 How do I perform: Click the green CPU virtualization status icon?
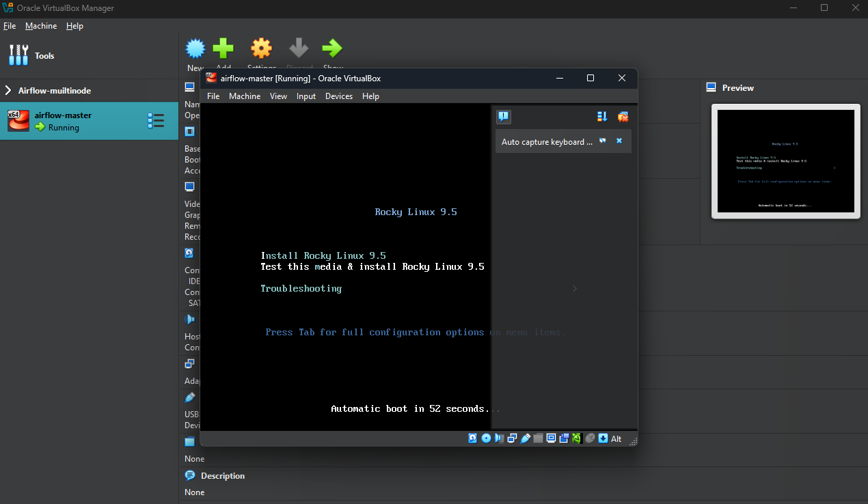coord(577,438)
